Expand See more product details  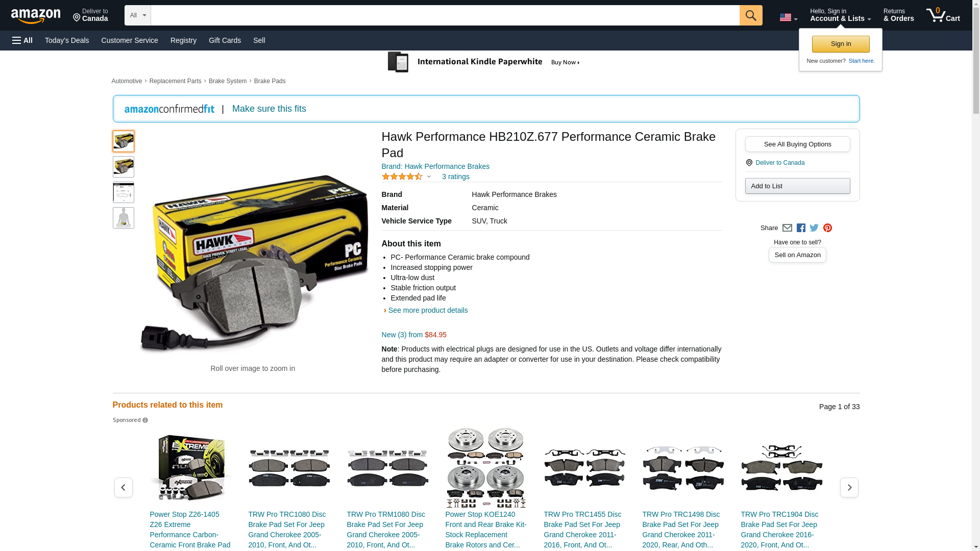pos(427,310)
